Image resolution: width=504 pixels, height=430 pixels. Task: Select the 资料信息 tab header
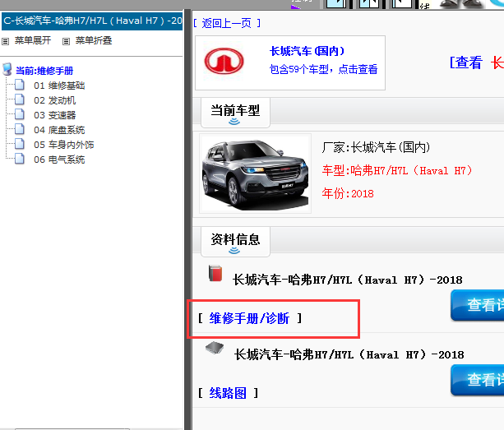click(235, 242)
